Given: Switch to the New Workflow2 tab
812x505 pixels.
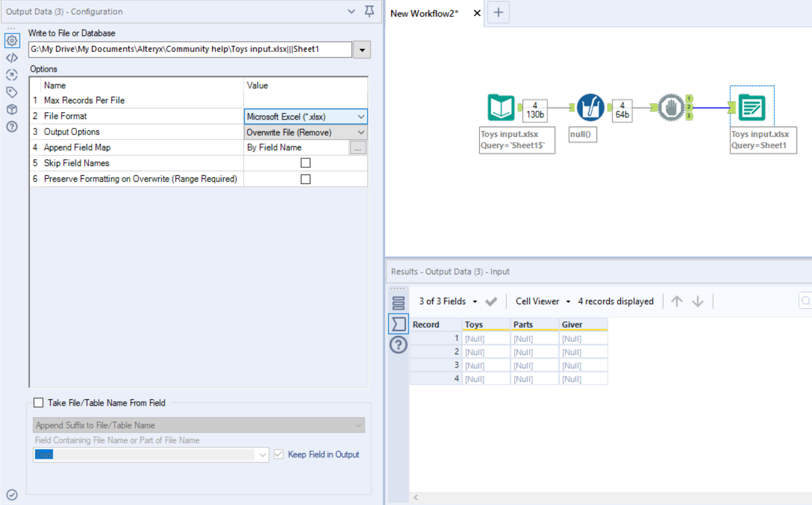Looking at the screenshot, I should 425,13.
